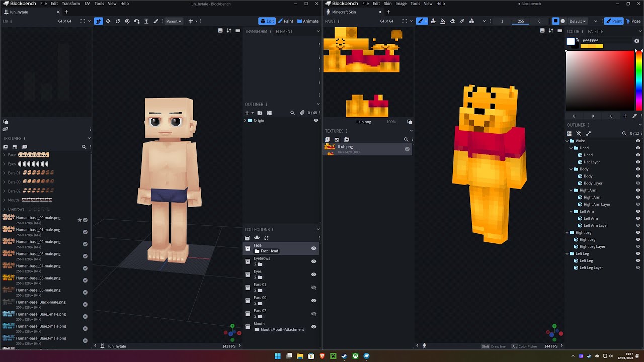Select the Move tool in left Blockbench toolbar

(98, 21)
